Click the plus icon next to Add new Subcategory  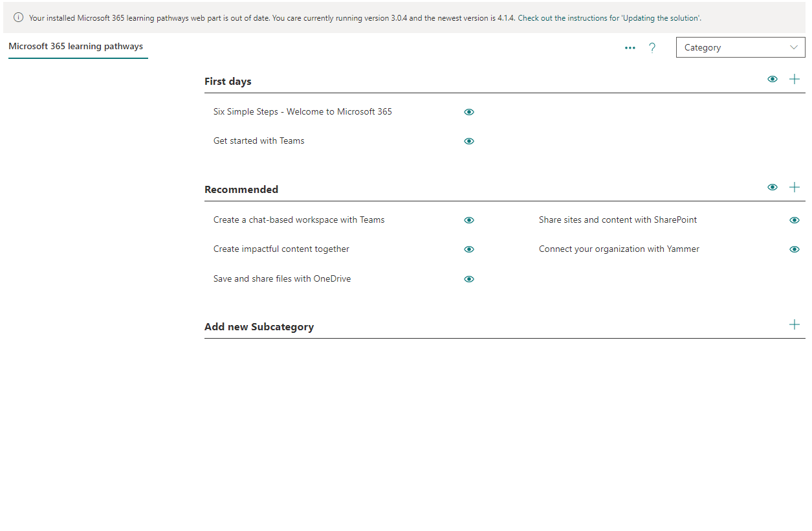[795, 324]
